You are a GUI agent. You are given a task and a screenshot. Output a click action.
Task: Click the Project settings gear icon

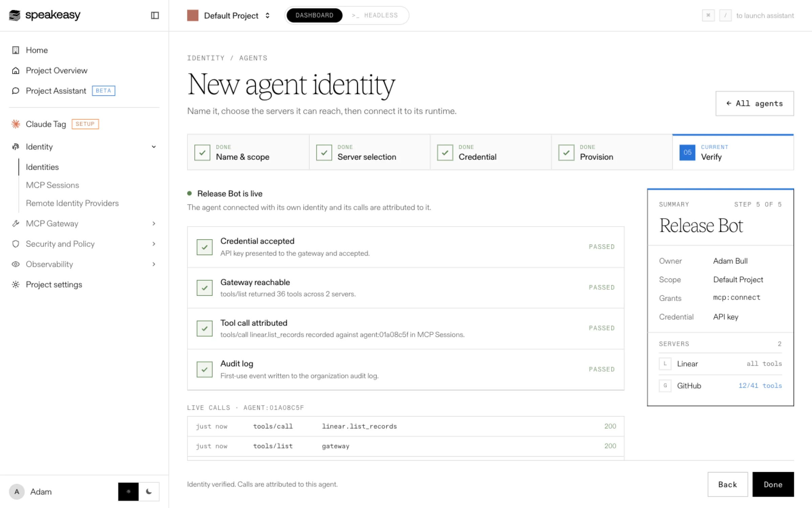click(16, 284)
